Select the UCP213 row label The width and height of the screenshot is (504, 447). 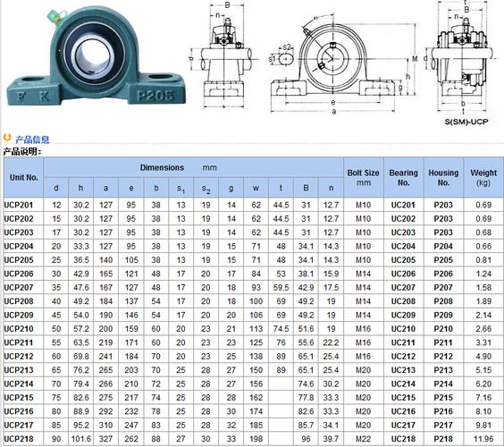(x=19, y=370)
